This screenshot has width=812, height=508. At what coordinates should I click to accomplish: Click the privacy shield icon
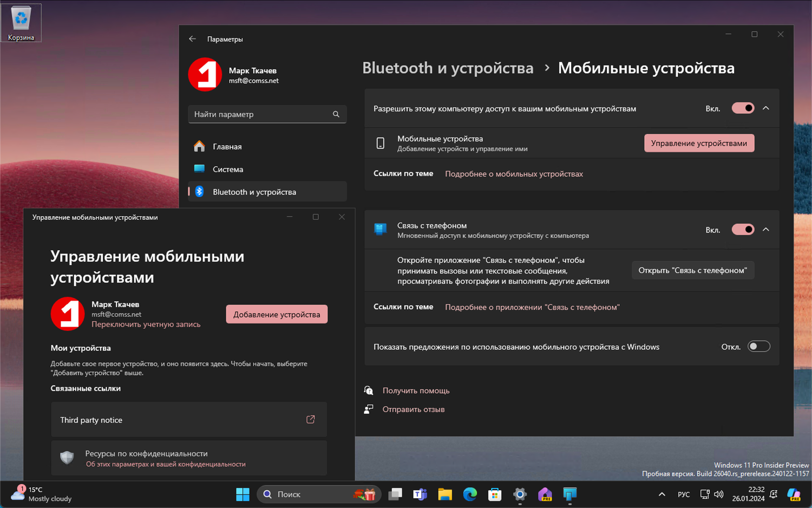click(67, 458)
